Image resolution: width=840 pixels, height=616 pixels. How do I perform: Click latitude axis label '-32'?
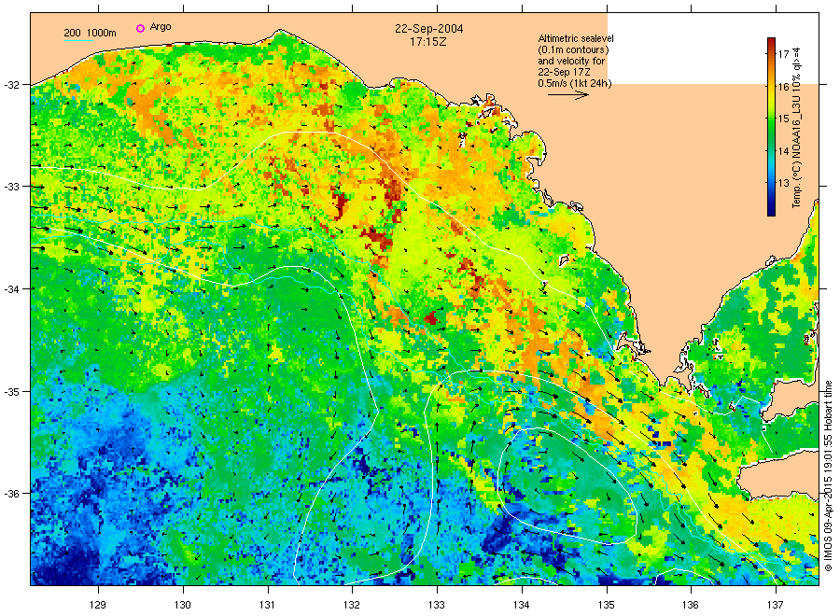(x=10, y=85)
